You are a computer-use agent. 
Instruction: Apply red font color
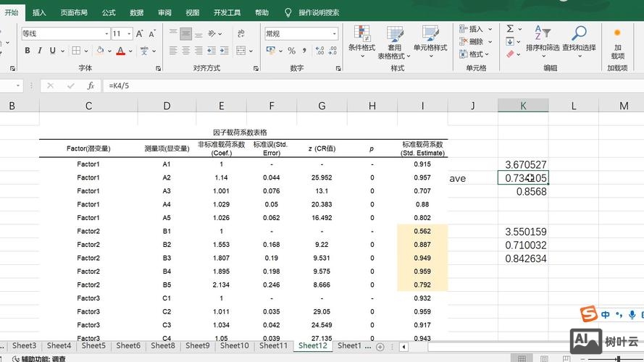click(121, 51)
